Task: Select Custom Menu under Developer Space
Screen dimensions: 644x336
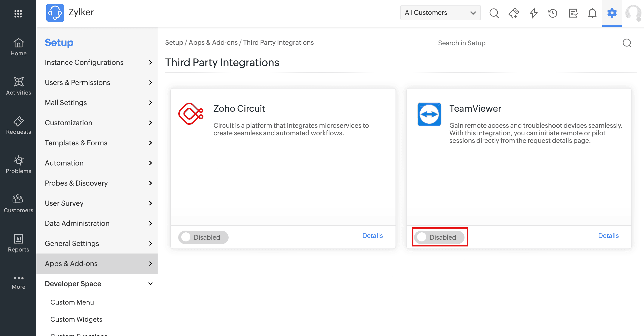Action: [72, 302]
